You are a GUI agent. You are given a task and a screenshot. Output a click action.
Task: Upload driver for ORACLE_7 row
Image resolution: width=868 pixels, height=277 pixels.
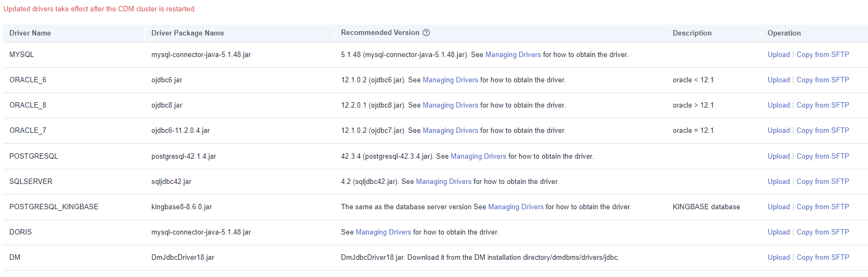pos(778,131)
